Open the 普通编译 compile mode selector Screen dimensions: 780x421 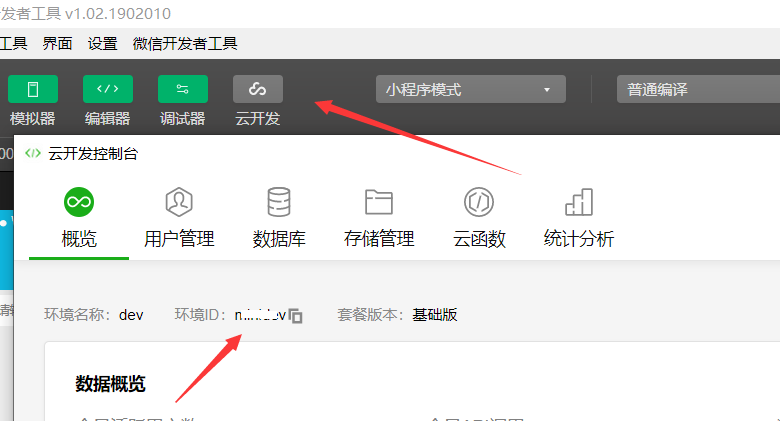pos(698,90)
